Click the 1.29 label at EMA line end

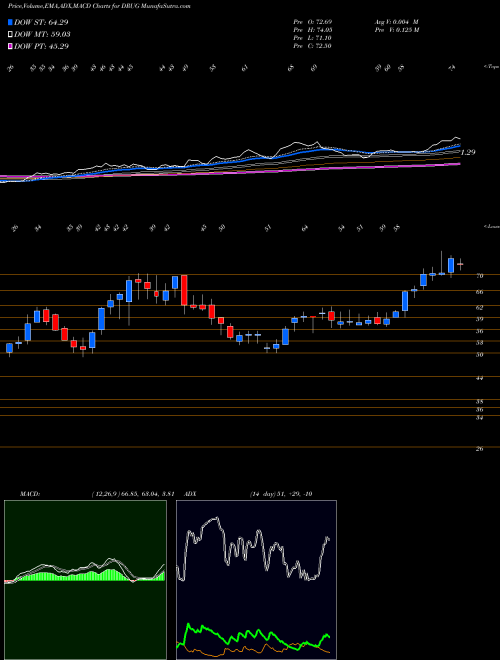468,152
